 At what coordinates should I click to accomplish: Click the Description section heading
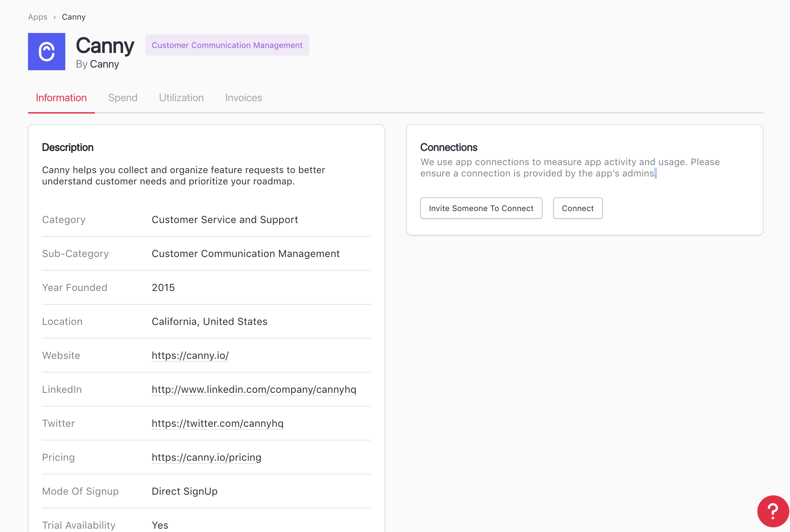coord(68,147)
